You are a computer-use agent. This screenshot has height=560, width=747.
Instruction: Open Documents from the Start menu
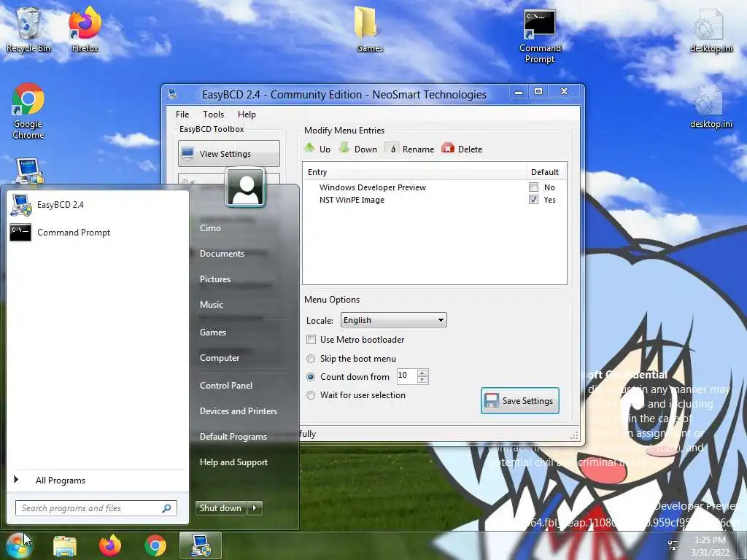[222, 254]
